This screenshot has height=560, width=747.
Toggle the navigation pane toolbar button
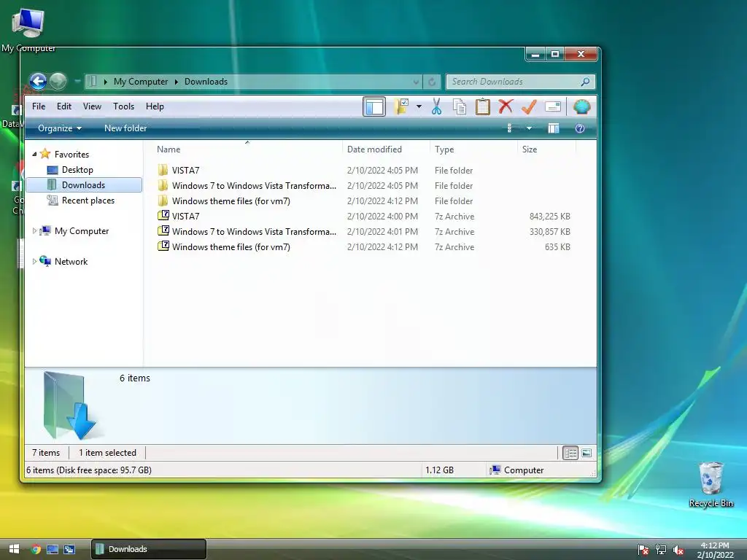pos(374,106)
